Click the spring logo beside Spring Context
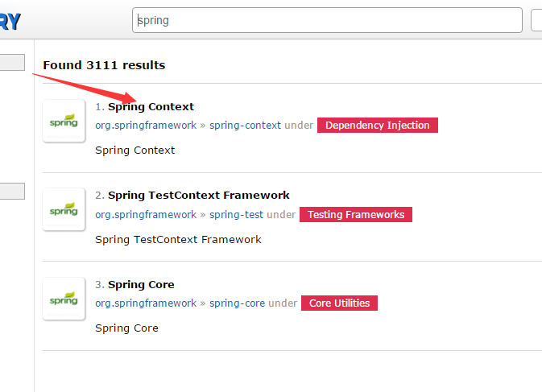 (64, 121)
